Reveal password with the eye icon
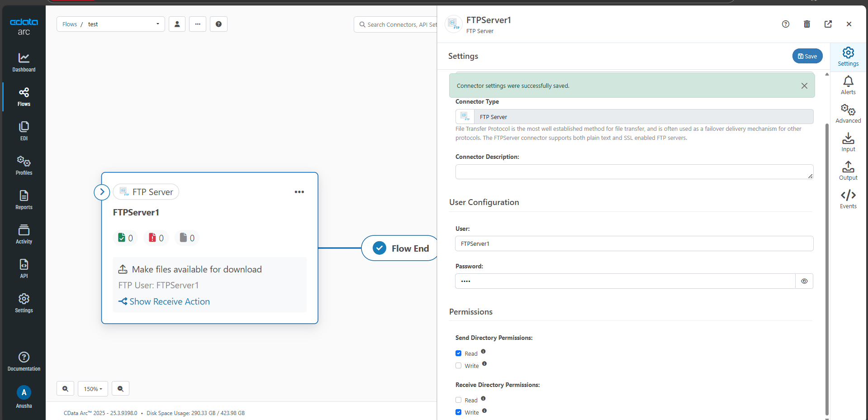The image size is (868, 420). click(804, 281)
